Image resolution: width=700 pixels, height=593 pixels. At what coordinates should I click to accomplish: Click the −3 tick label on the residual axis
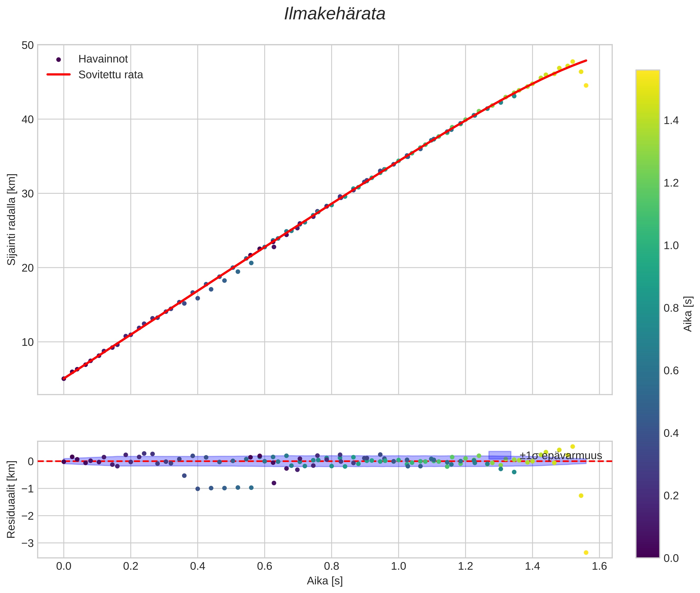click(27, 543)
